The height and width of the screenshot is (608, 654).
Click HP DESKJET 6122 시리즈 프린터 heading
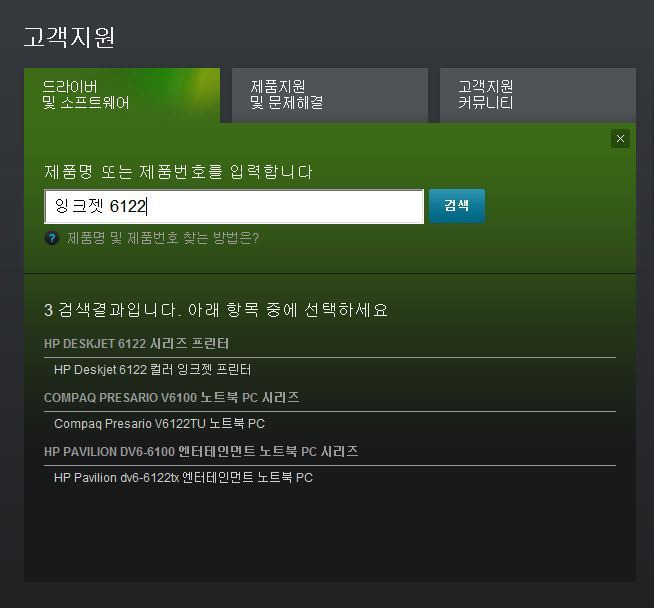point(136,344)
